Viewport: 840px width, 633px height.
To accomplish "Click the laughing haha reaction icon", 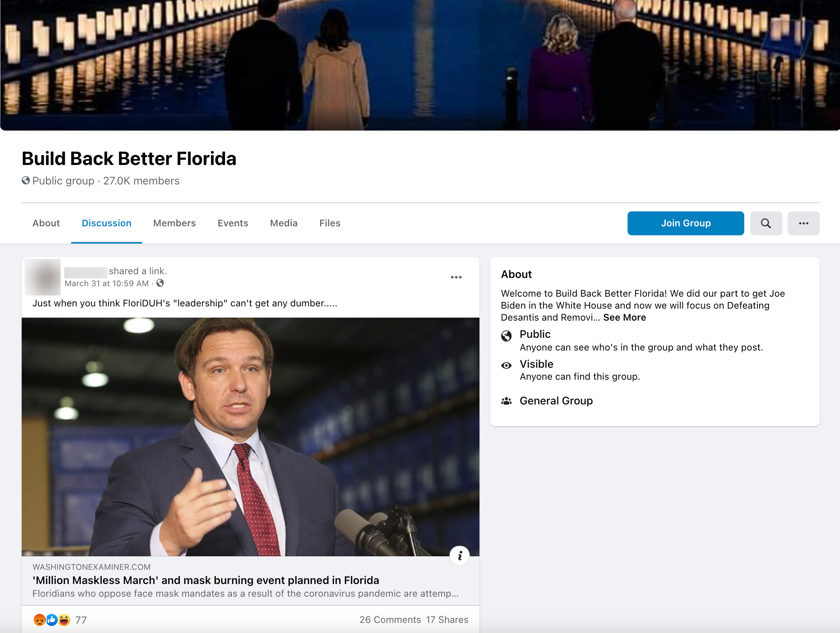I will tap(64, 620).
